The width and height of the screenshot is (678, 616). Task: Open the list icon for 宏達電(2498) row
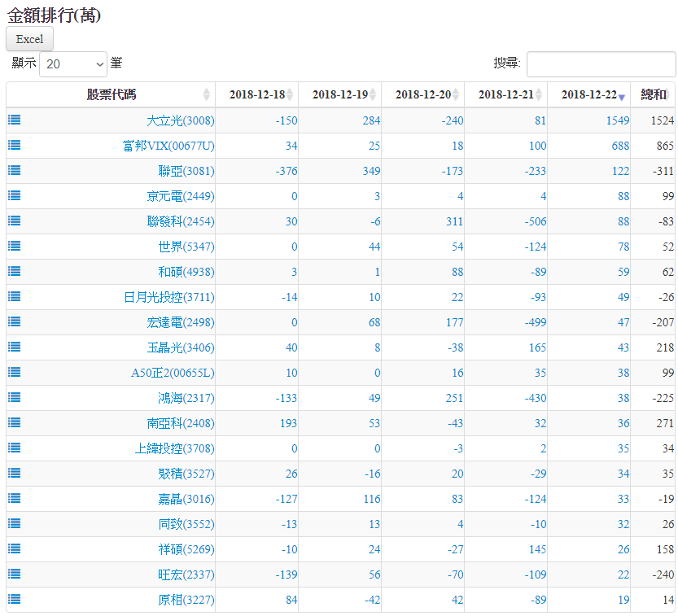point(15,322)
